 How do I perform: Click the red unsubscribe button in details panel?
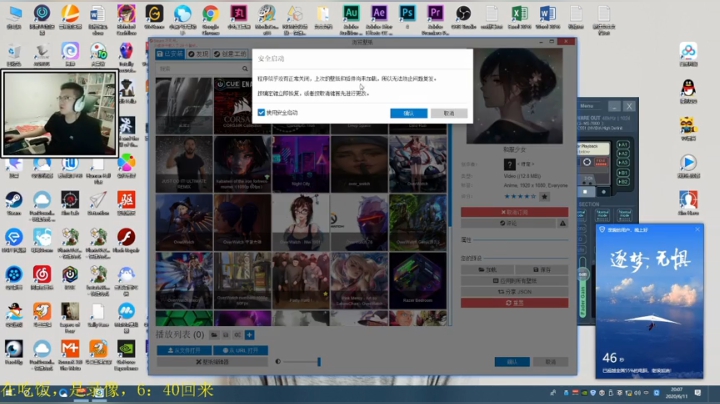(x=514, y=212)
